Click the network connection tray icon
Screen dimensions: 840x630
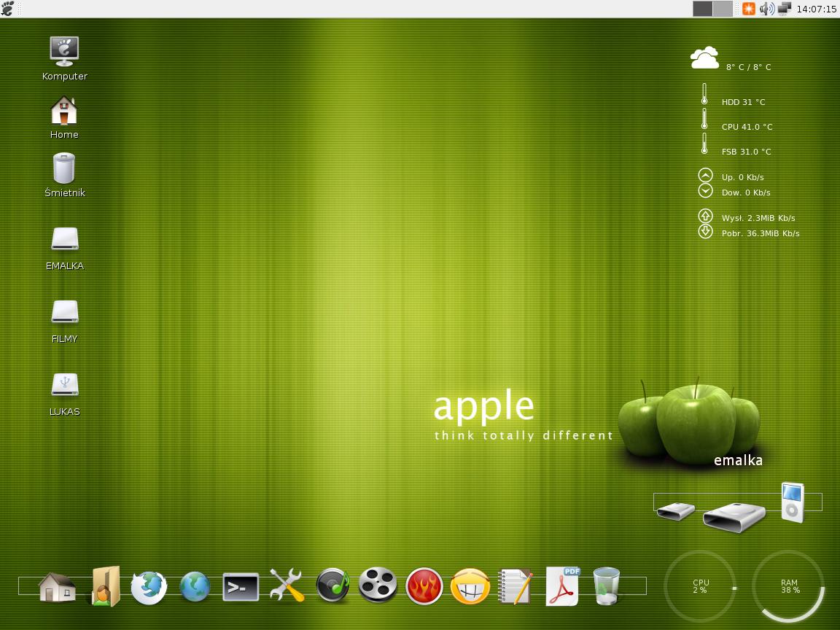pos(785,9)
